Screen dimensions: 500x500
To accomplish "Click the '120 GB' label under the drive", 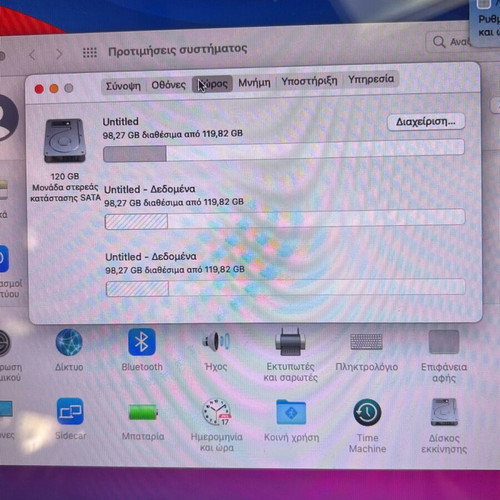I will pos(65,176).
